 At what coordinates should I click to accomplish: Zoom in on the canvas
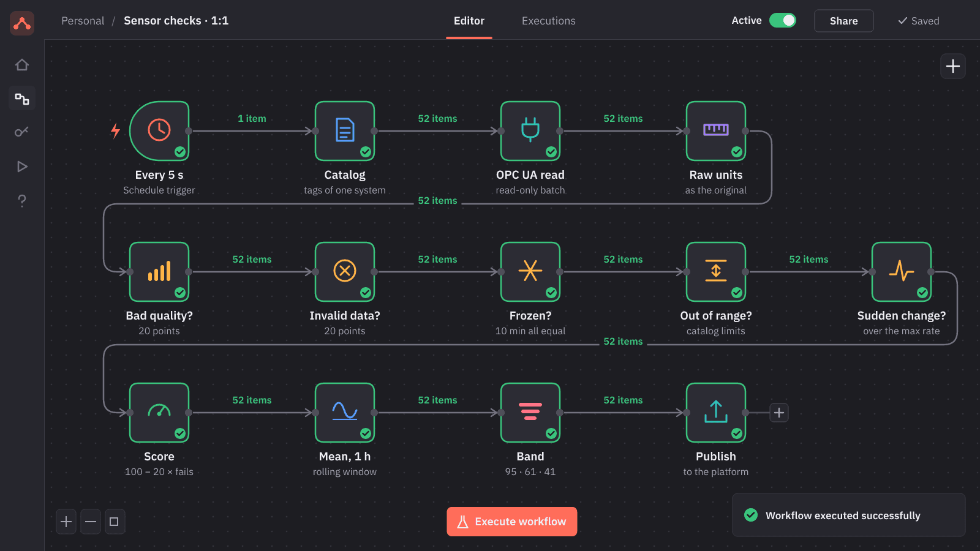point(66,522)
